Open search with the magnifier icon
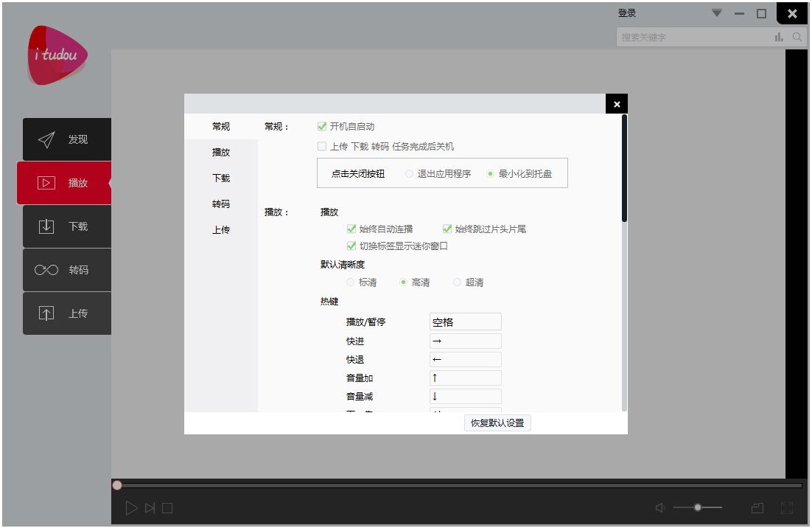Viewport: 812px width, 528px height. click(797, 36)
